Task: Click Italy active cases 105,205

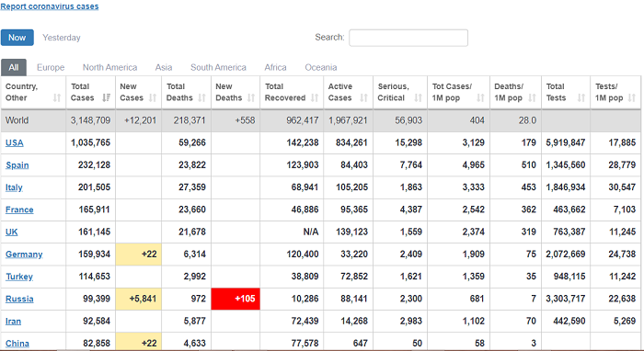Action: (x=351, y=187)
